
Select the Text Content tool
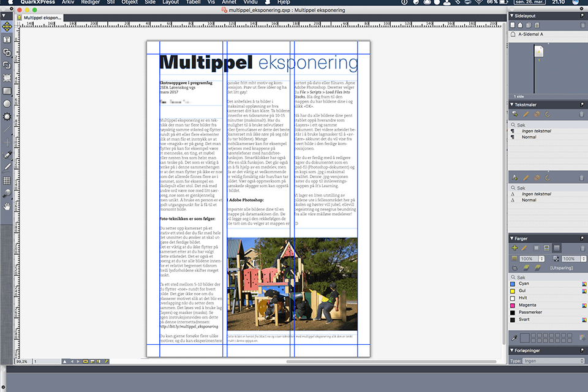[x=7, y=39]
